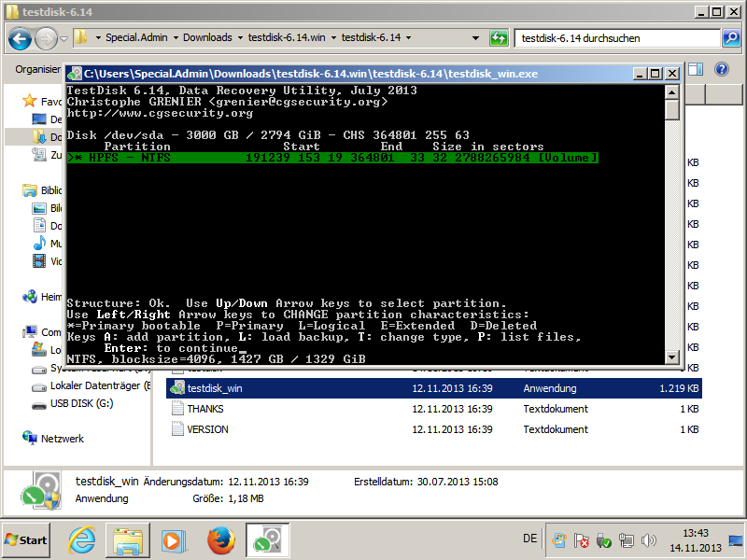Select the THANKS text document
Image resolution: width=747 pixels, height=560 pixels.
point(434,409)
